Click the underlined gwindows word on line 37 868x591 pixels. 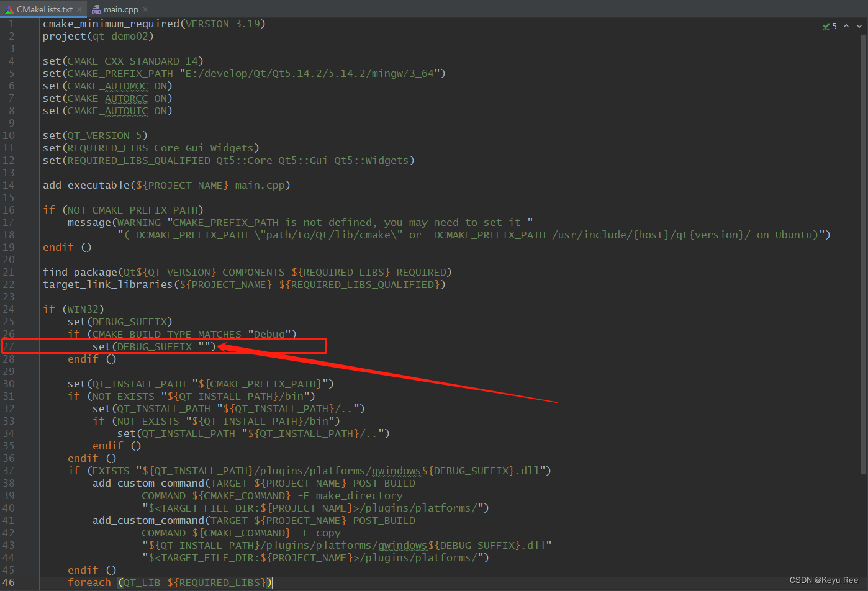click(396, 471)
